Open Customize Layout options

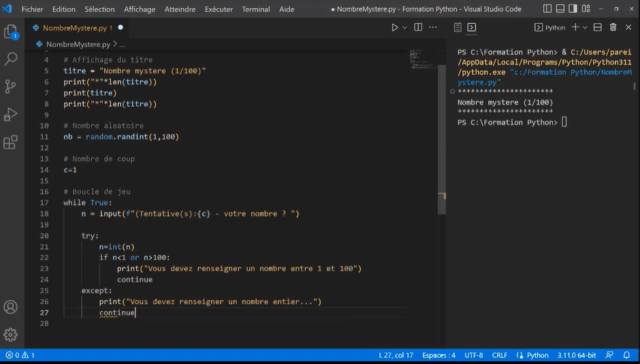[x=586, y=9]
